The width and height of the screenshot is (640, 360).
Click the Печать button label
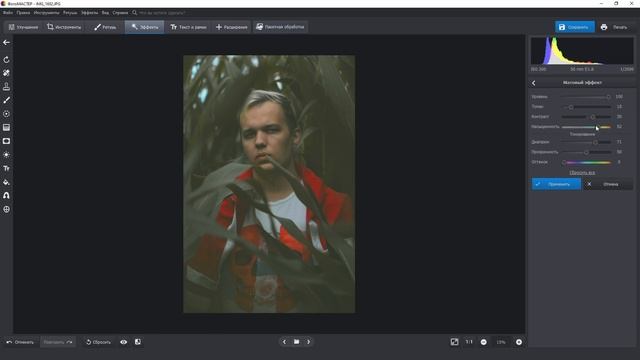pos(620,27)
